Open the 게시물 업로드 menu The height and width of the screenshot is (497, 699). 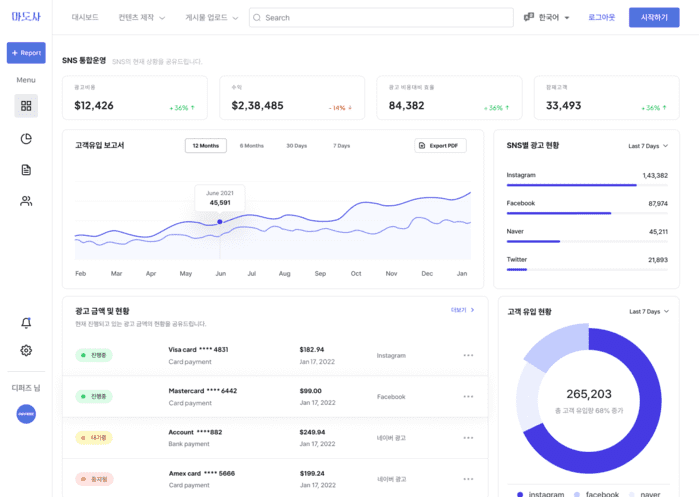(x=211, y=18)
